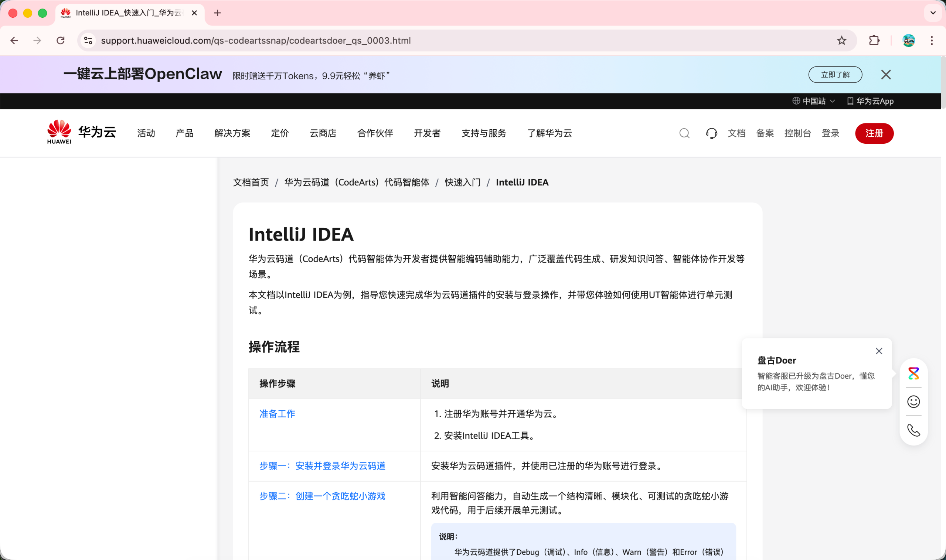
Task: Open the 快速入门 breadcrumb
Action: coord(462,182)
